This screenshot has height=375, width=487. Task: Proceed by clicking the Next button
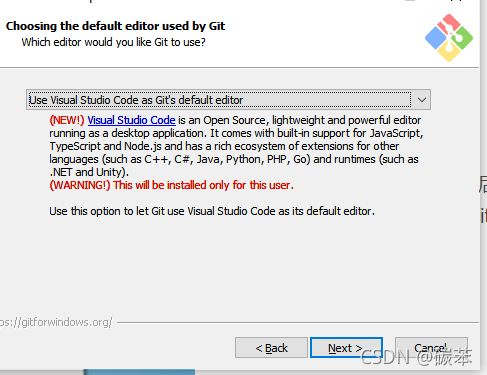click(346, 348)
